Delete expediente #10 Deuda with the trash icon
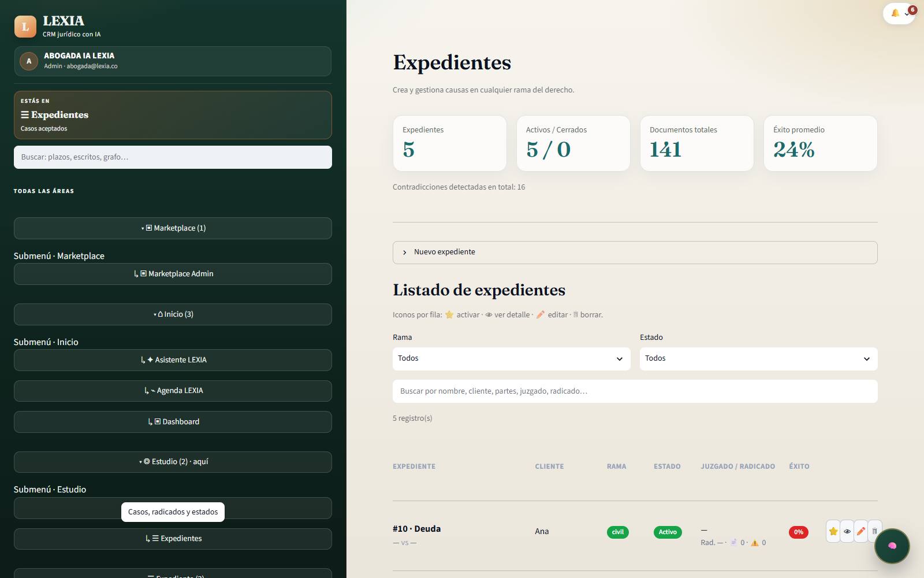Screen dimensions: 924x578 [x=874, y=531]
